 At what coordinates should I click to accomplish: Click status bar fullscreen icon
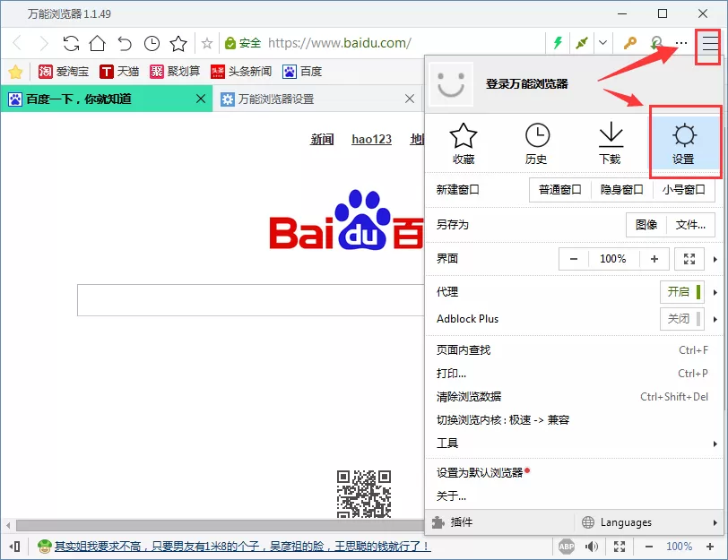(x=620, y=547)
